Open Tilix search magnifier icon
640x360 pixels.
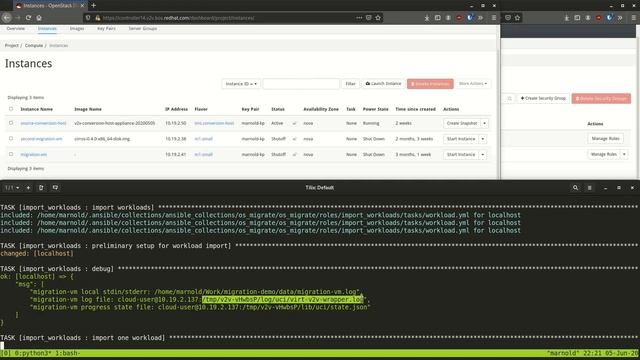pos(575,187)
